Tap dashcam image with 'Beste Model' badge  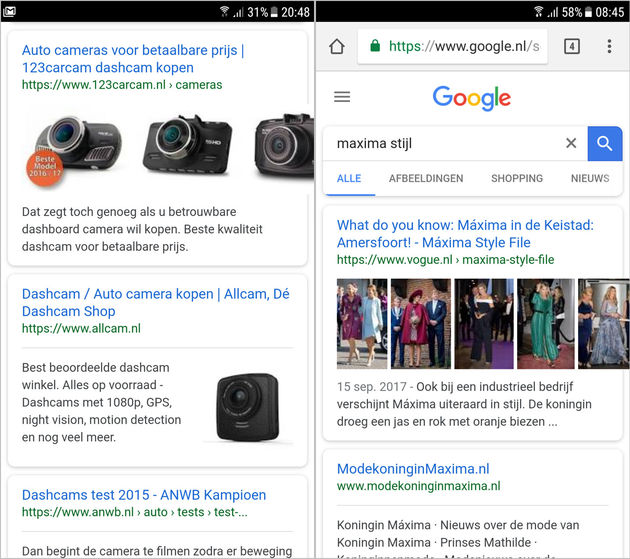pyautogui.click(x=74, y=151)
